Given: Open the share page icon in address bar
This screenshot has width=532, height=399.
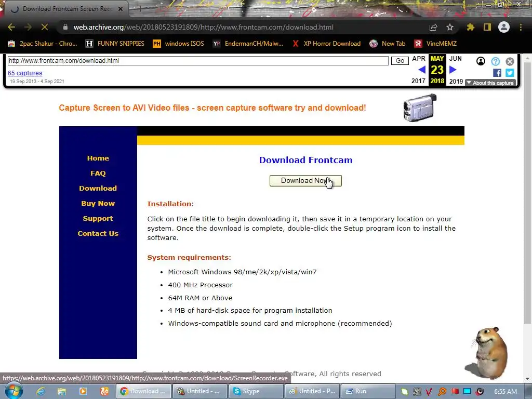Looking at the screenshot, I should tap(433, 27).
